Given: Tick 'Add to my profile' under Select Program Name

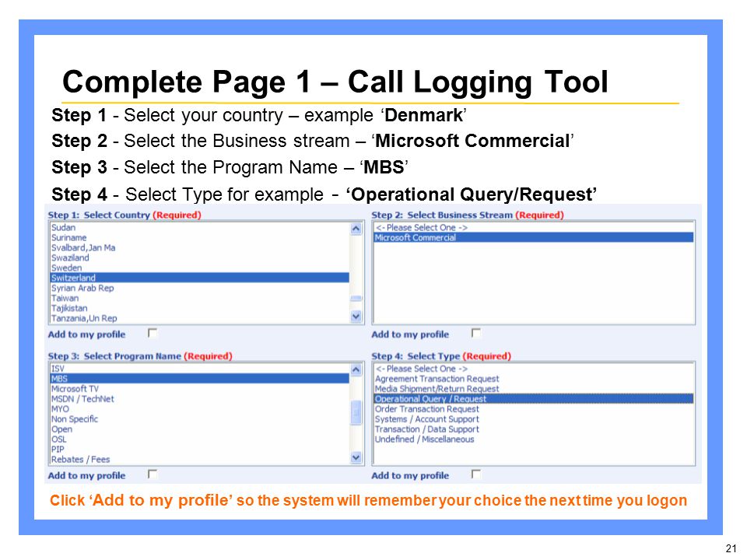Looking at the screenshot, I should pyautogui.click(x=153, y=474).
